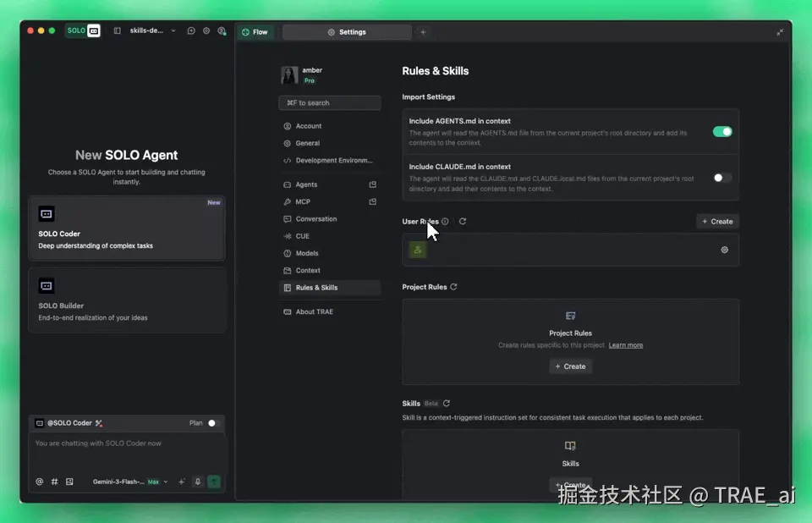812x523 pixels.
Task: Start a new chat via top bar icon
Action: coord(191,30)
